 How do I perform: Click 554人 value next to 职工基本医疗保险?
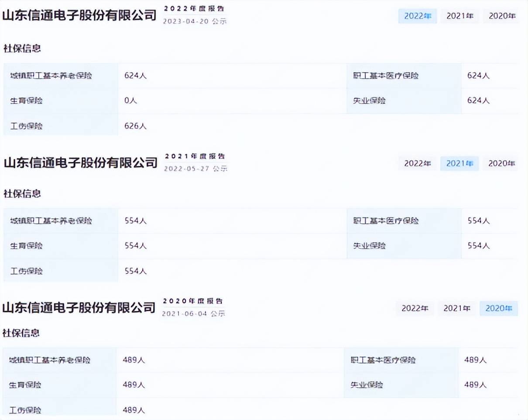pos(478,221)
